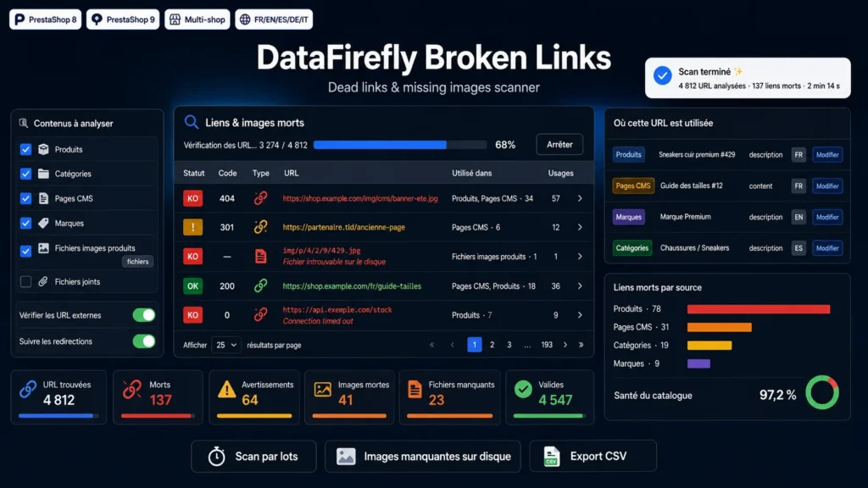Click the Pages CMS document icon

pyautogui.click(x=43, y=198)
